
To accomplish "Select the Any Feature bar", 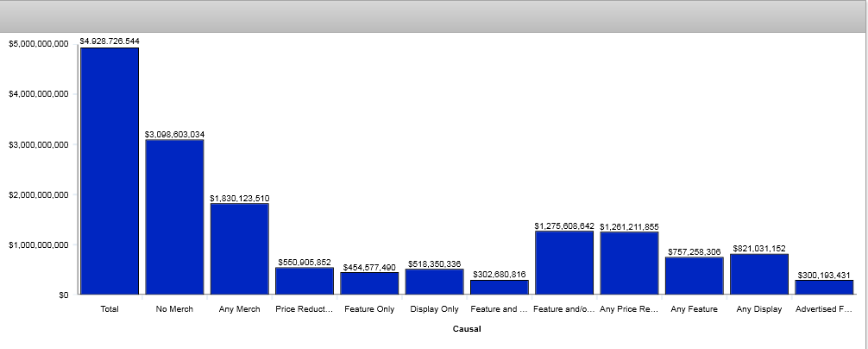I will coord(694,276).
